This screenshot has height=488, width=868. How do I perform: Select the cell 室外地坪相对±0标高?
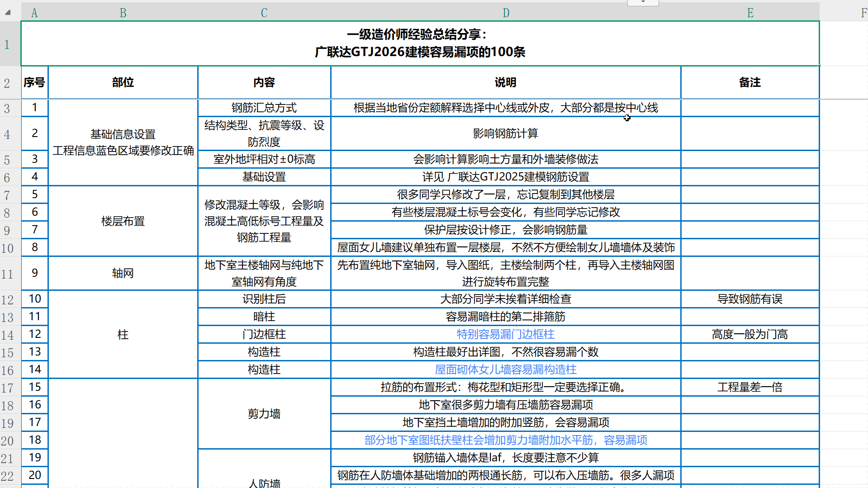(264, 159)
